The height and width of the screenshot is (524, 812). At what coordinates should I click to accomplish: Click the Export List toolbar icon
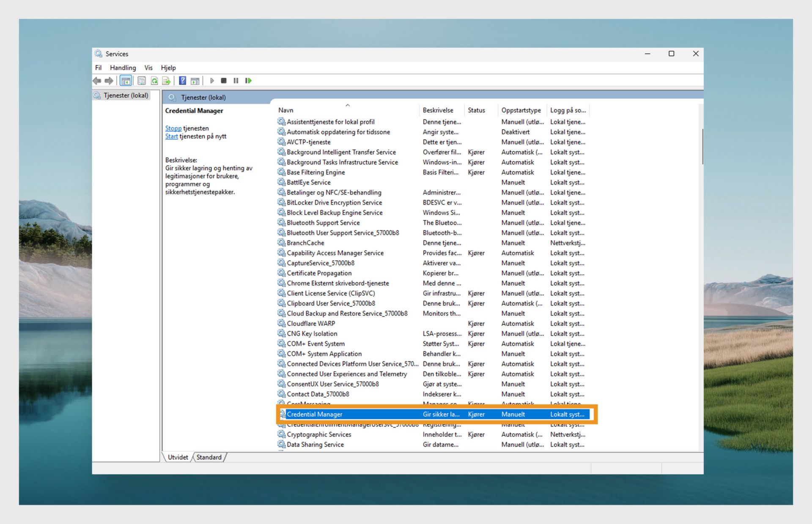(166, 81)
